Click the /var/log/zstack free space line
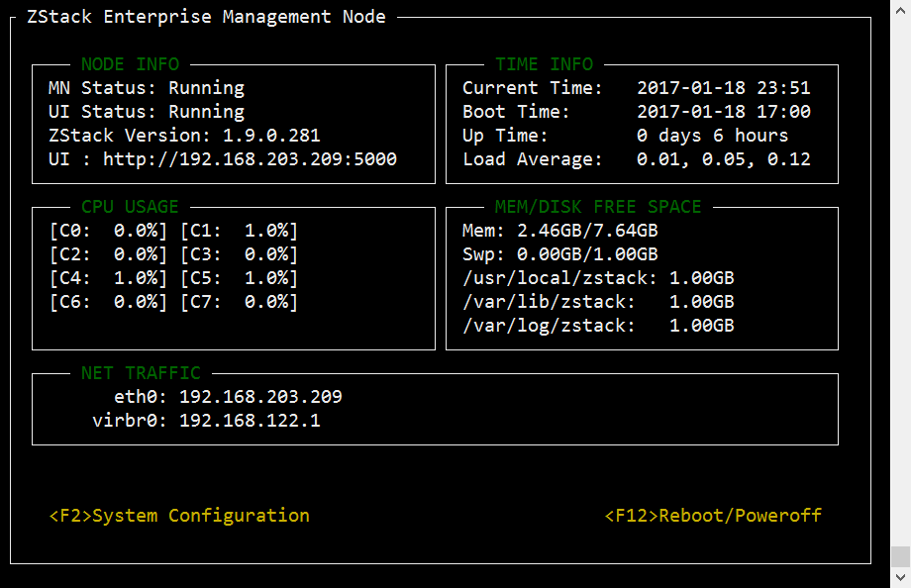 (x=598, y=326)
